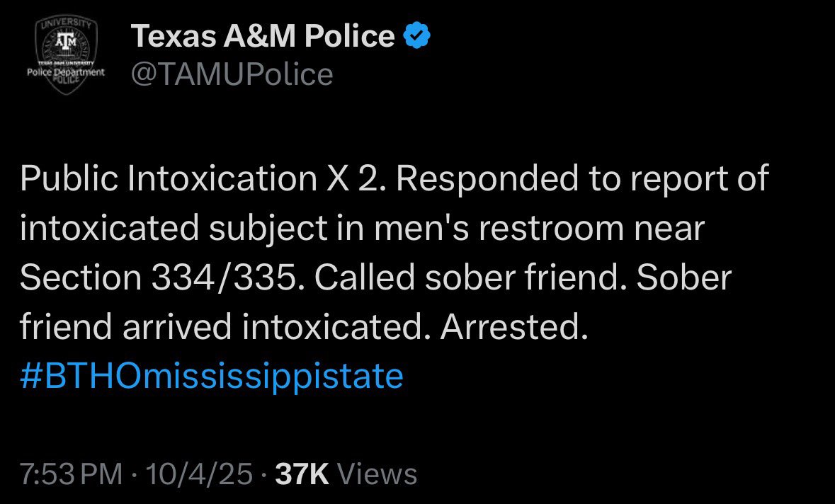The width and height of the screenshot is (835, 504).
Task: Click the Texas A&M Police profile avatar
Action: (x=65, y=56)
